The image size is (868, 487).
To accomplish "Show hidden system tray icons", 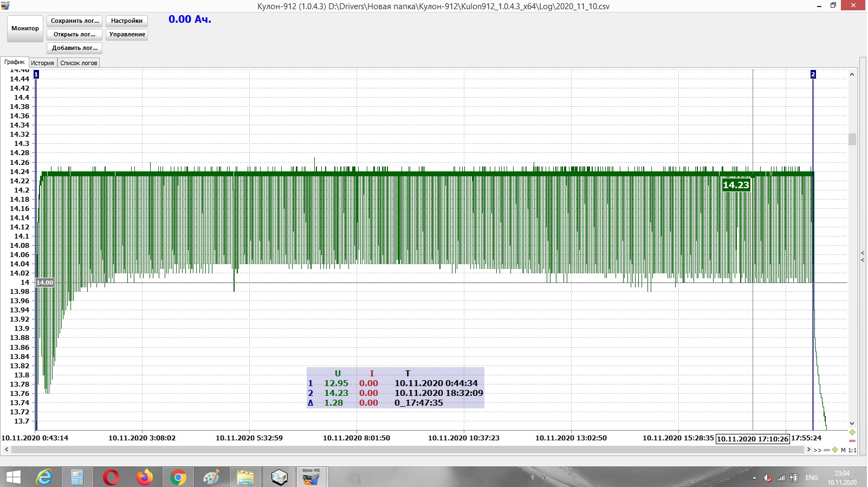I will tap(754, 478).
